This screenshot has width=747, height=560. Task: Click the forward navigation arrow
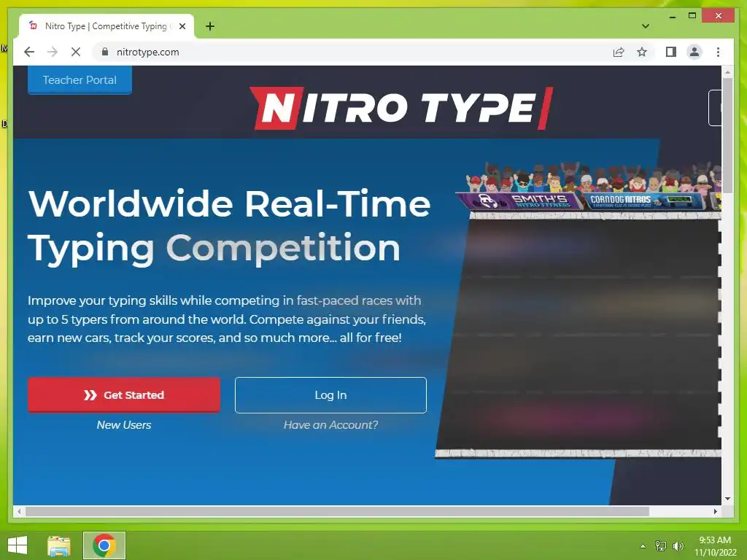[53, 52]
